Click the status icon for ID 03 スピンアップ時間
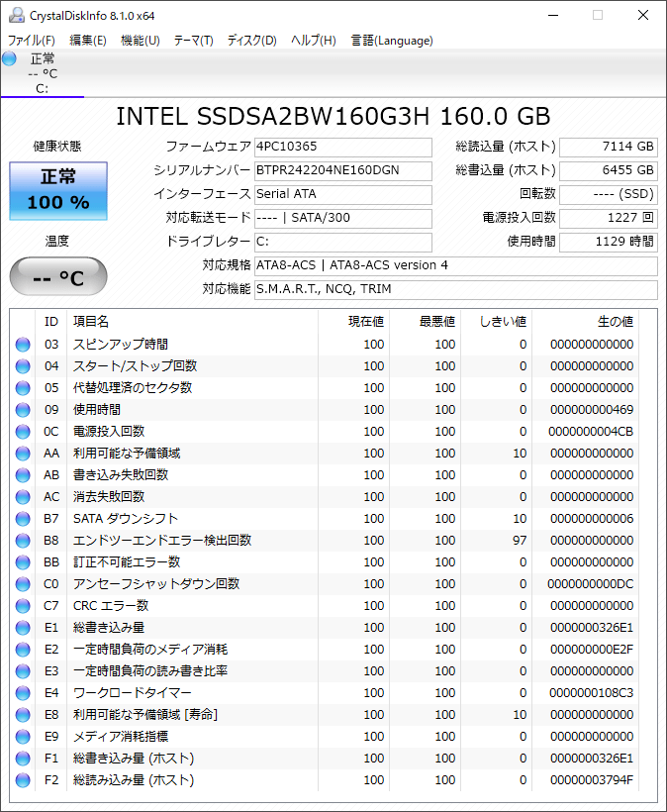Viewport: 667px width, 812px height. pos(23,345)
